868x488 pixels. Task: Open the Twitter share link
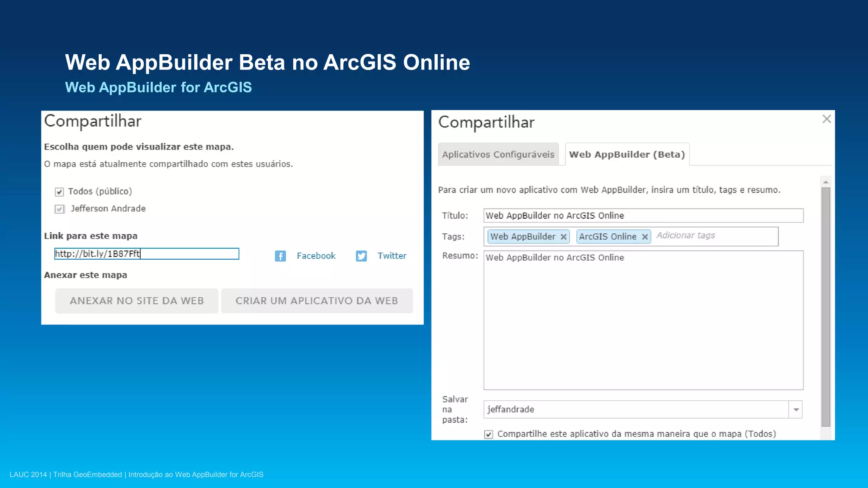pos(392,256)
